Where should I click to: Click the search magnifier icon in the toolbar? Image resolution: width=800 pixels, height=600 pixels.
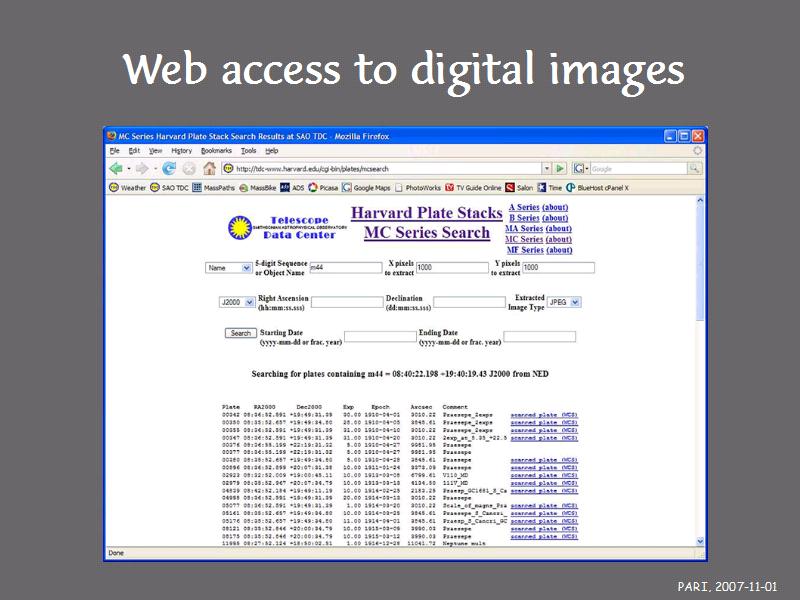(694, 168)
